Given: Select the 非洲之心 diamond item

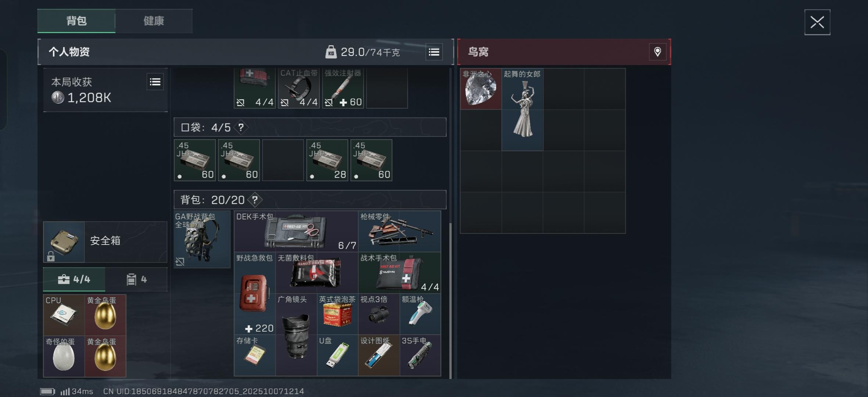Looking at the screenshot, I should point(481,89).
